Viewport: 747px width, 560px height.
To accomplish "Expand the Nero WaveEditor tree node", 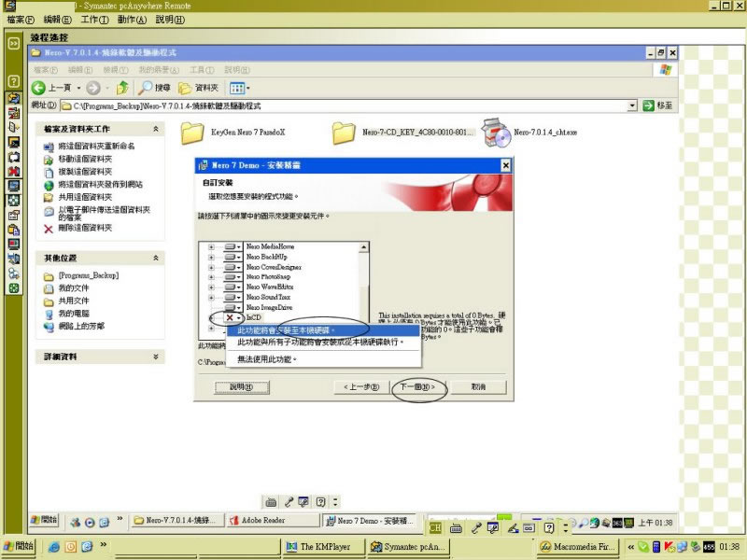I will point(211,287).
